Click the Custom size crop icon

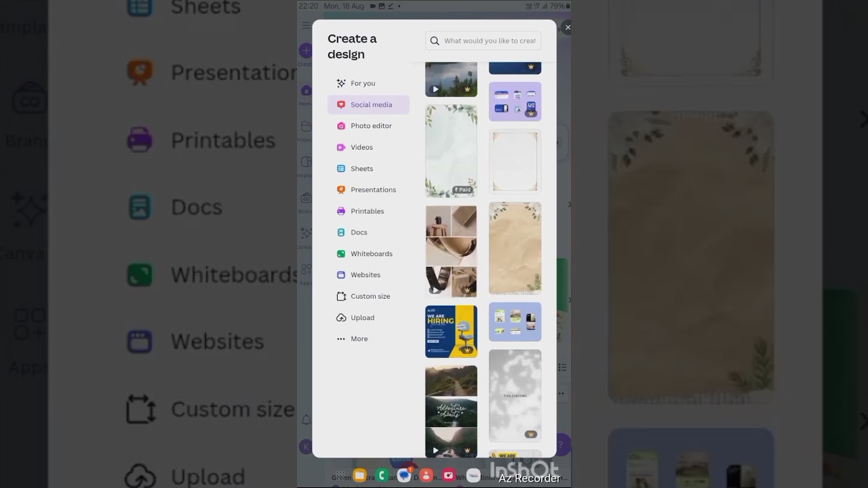coord(341,296)
